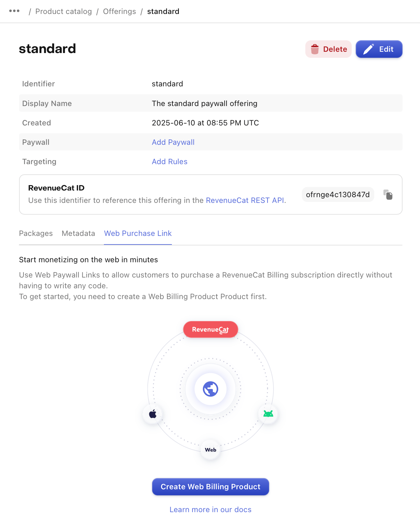Viewport: 420px width, 515px height.
Task: Click the trash can icon on Delete
Action: click(315, 49)
